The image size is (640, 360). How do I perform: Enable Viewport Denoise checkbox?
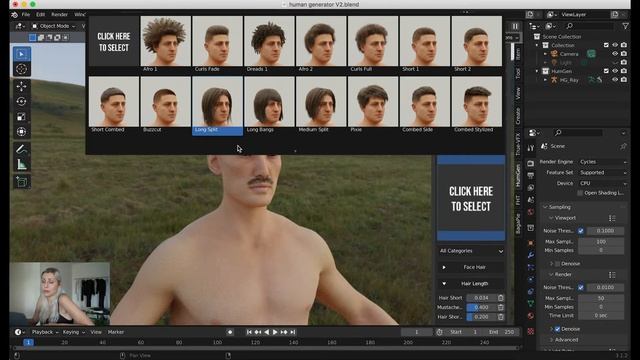tap(558, 264)
